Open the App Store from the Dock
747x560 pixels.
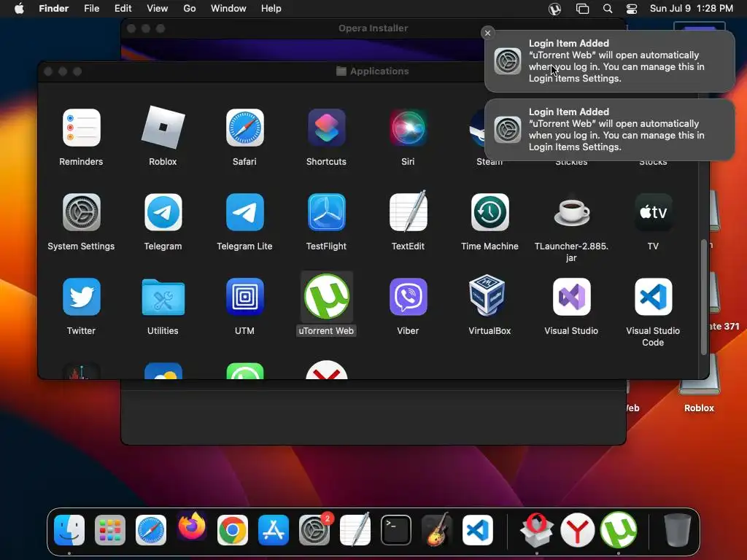pyautogui.click(x=274, y=530)
